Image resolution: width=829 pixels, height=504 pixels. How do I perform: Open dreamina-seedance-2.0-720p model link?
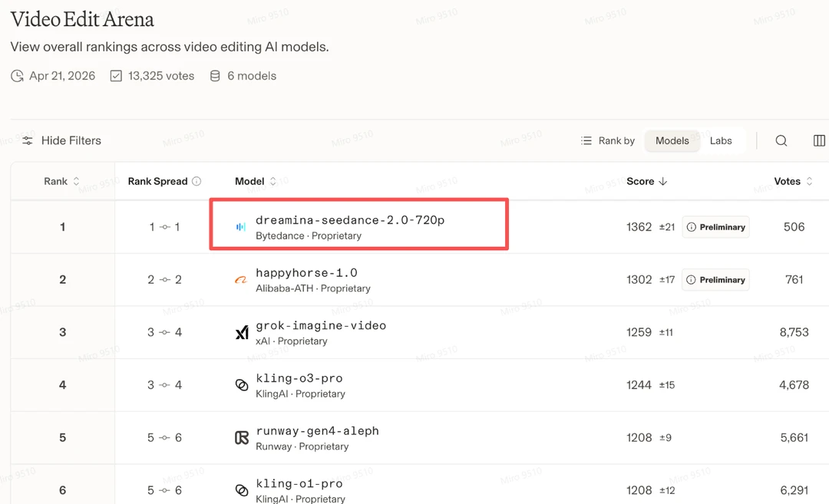[350, 220]
